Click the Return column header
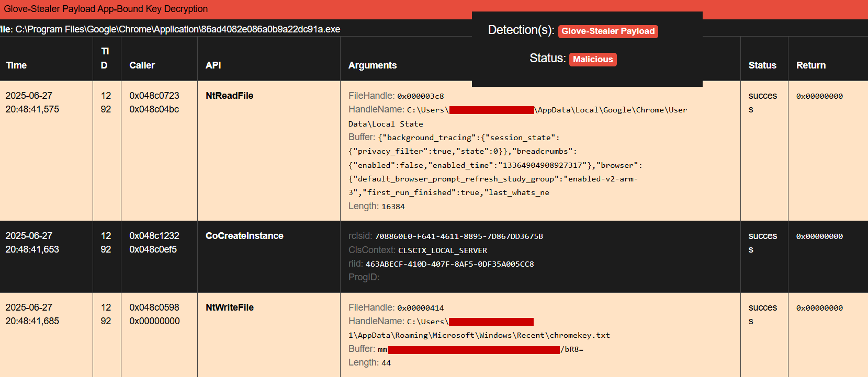This screenshot has height=377, width=868. tap(811, 65)
